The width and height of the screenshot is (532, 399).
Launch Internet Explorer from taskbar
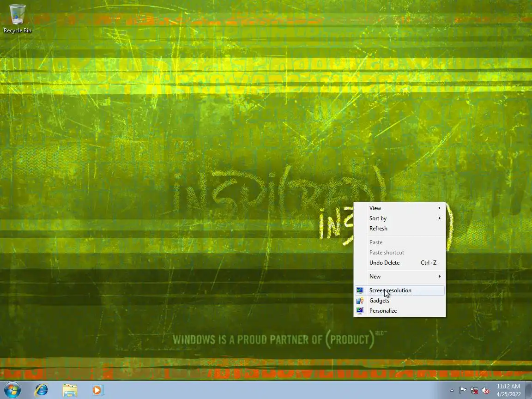pyautogui.click(x=42, y=390)
